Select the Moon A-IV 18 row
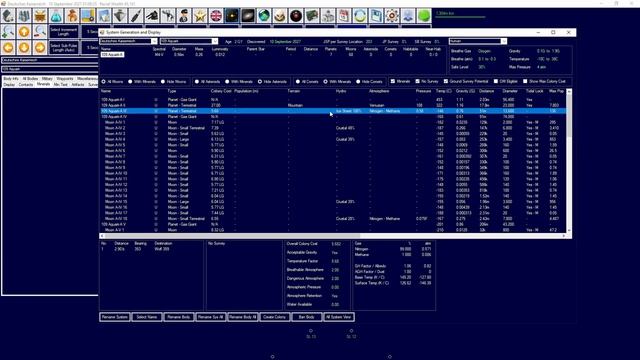The height and width of the screenshot is (360, 640). click(333, 219)
